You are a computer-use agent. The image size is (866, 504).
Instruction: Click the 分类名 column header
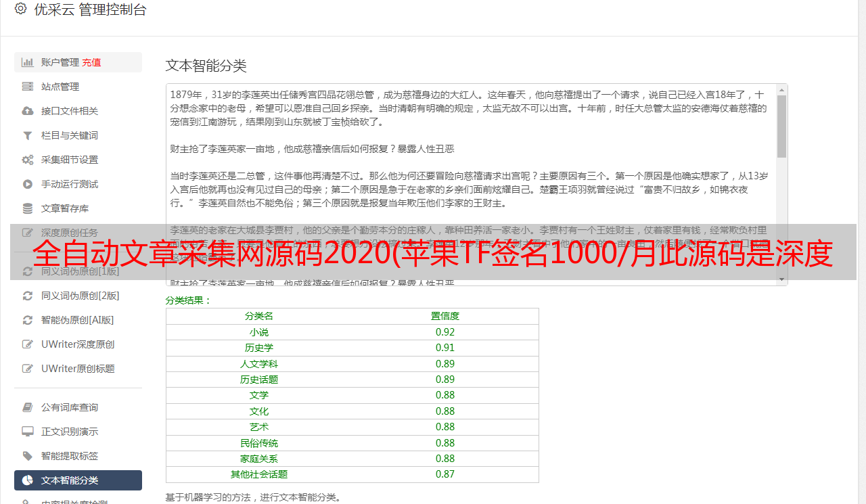pos(259,316)
